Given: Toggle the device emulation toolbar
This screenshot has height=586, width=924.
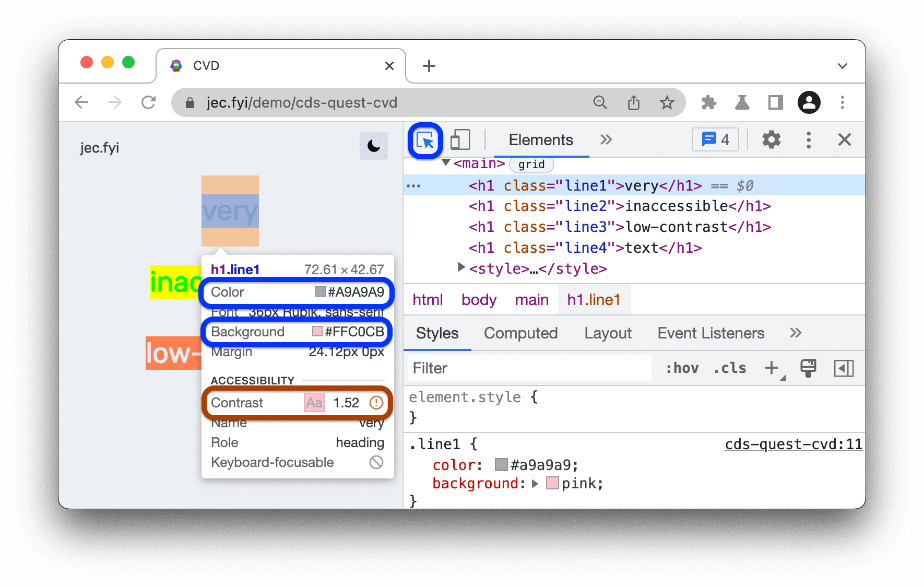Looking at the screenshot, I should point(459,139).
